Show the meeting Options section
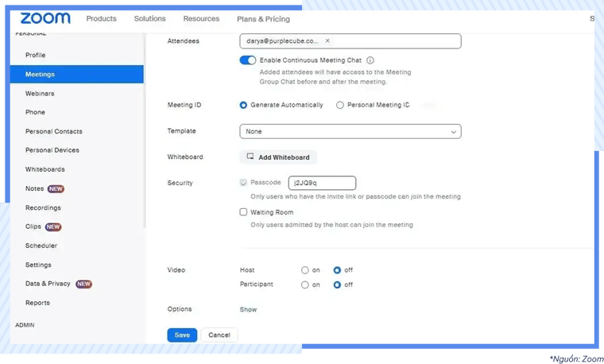 coord(248,309)
